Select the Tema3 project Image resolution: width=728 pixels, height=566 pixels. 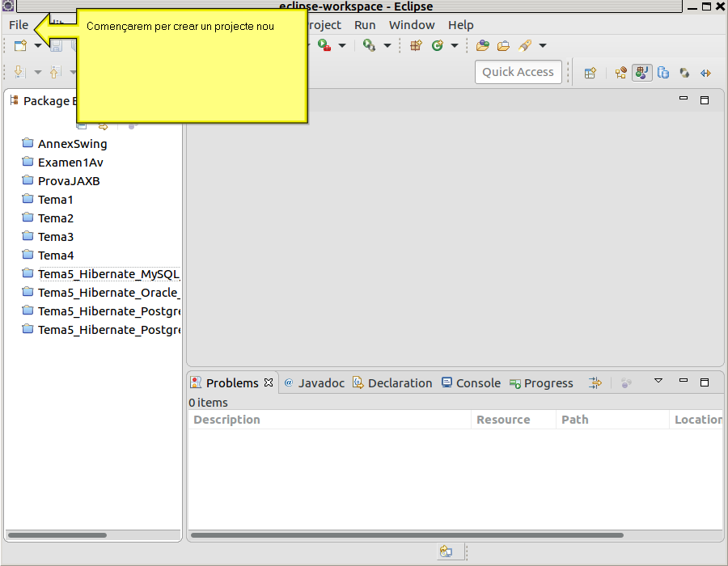click(48, 237)
